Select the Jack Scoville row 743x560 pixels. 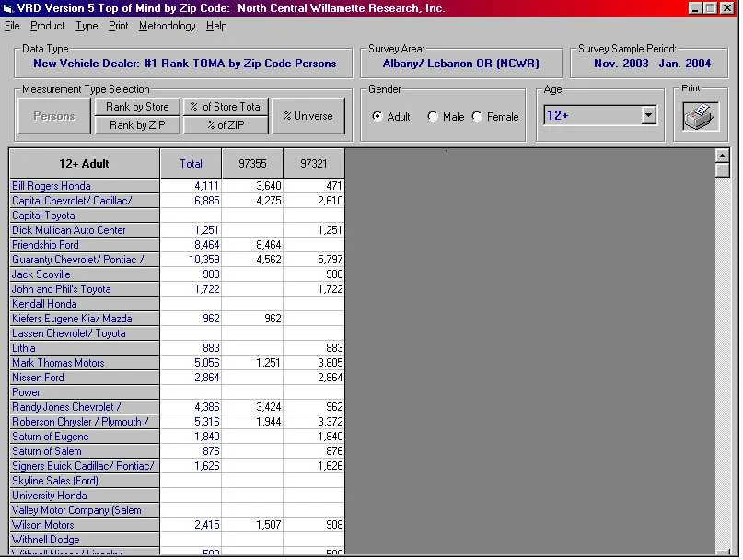[85, 274]
